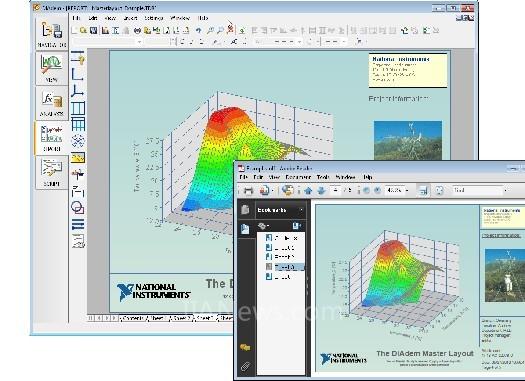This screenshot has width=525, height=381.
Task: Open the Document menu in Adobe Reader
Action: 298,177
